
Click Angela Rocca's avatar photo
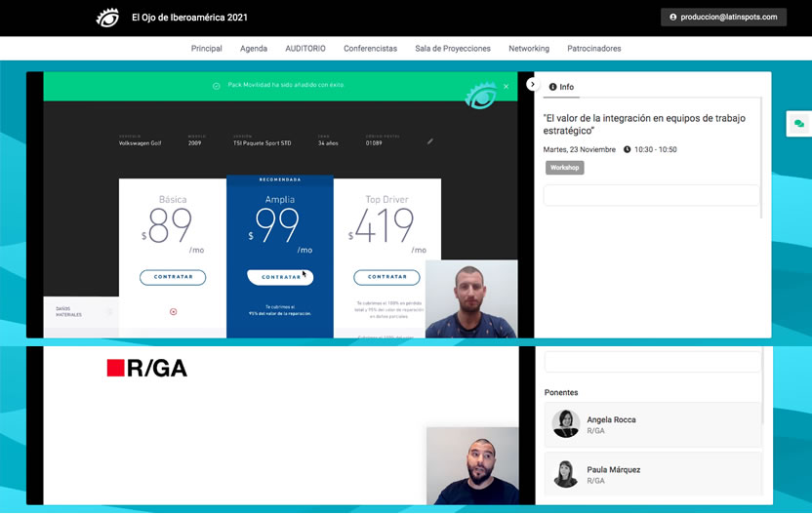[x=566, y=424]
